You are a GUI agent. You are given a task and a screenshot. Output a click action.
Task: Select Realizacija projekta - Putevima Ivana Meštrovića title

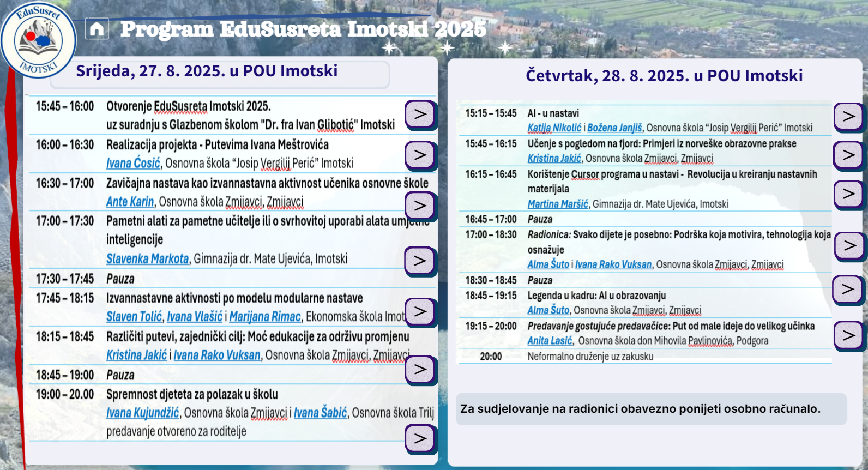coord(218,145)
